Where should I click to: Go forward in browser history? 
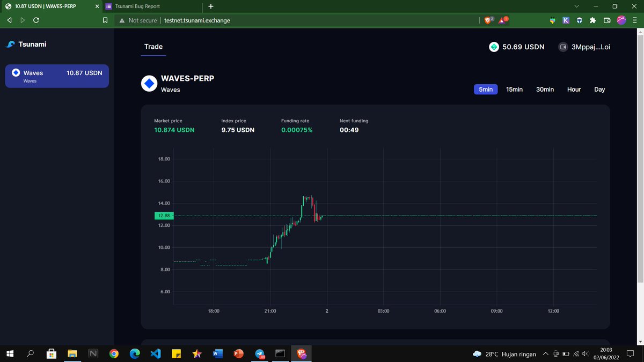23,20
